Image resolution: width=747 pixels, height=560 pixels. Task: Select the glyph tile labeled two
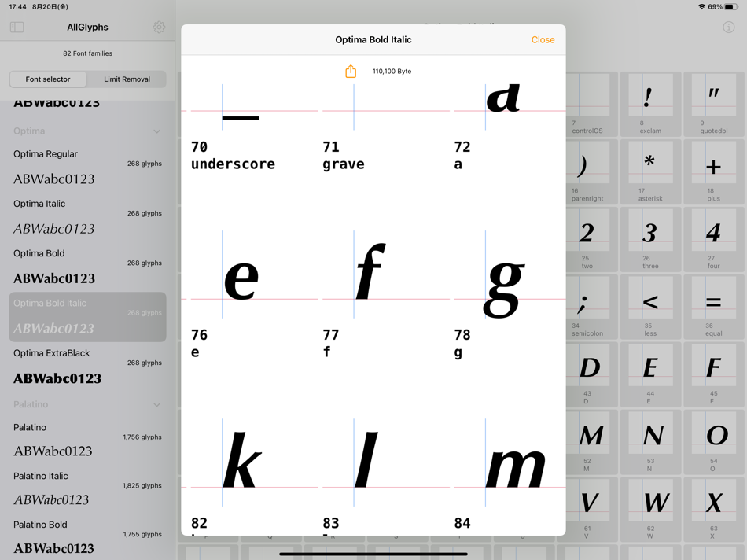coord(591,239)
